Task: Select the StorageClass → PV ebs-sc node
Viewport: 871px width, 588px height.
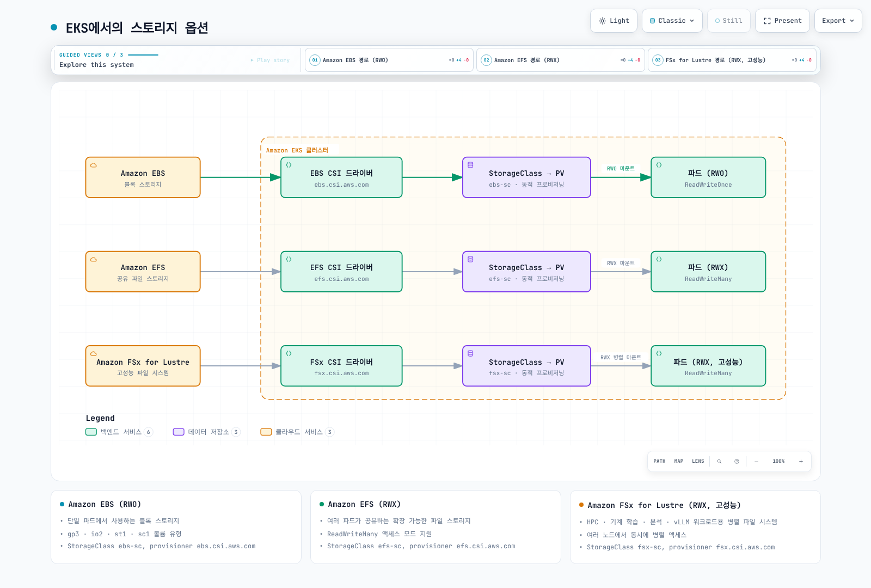Action: click(x=526, y=177)
